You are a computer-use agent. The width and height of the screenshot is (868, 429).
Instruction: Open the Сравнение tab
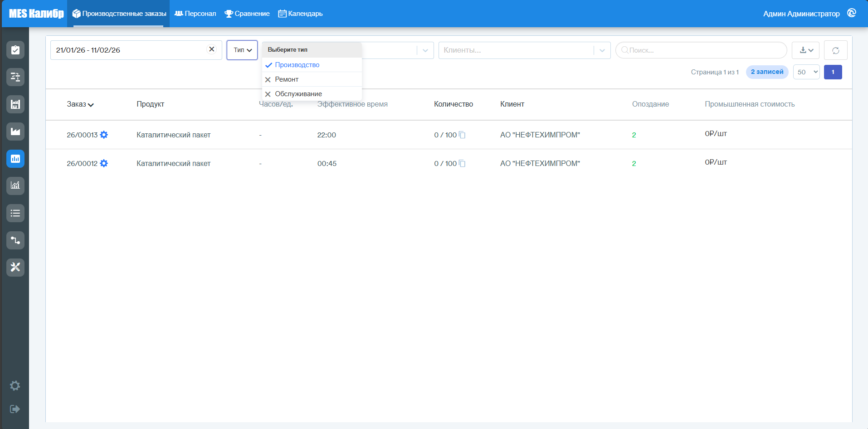pos(247,14)
